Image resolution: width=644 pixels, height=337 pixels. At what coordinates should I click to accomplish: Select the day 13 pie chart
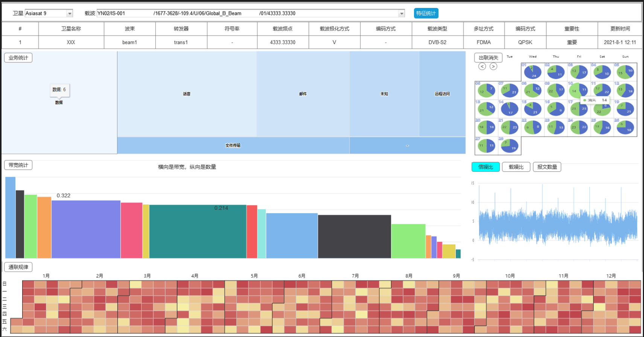486,109
